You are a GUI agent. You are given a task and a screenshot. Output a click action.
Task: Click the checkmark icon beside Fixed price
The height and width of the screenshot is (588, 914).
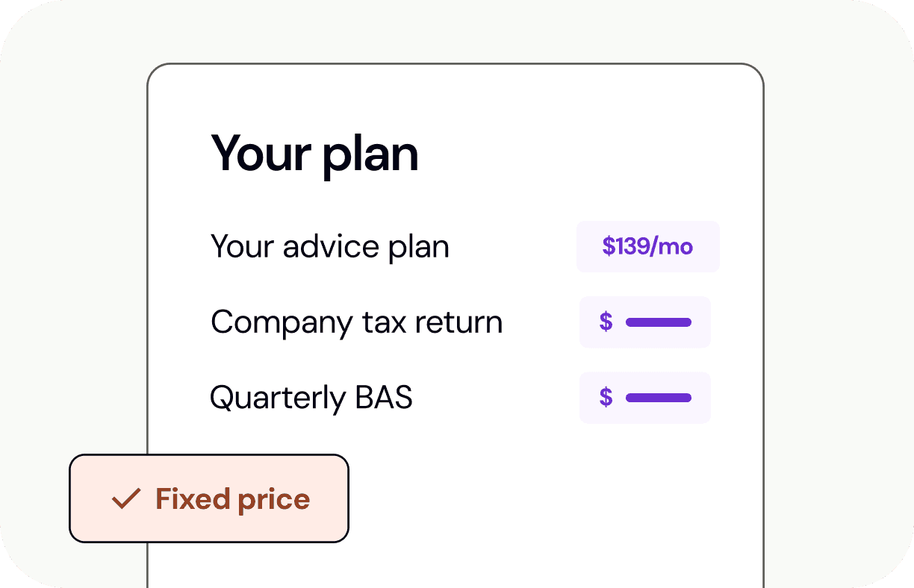(126, 499)
